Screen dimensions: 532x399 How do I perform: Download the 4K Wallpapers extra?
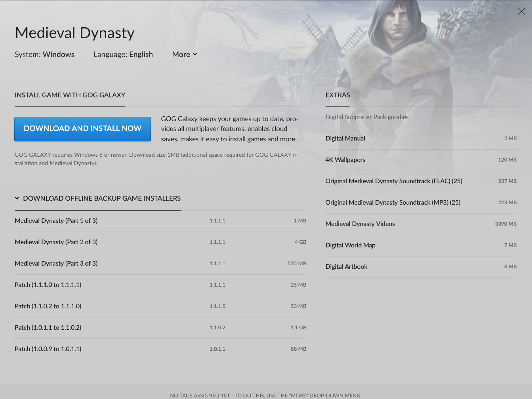421,160
